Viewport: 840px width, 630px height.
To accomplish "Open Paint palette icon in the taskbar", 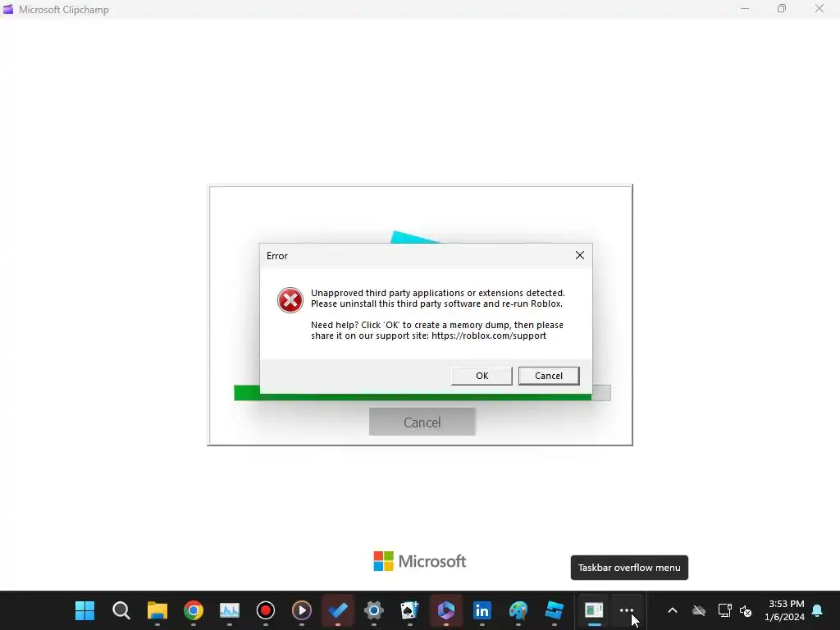I will (x=518, y=610).
